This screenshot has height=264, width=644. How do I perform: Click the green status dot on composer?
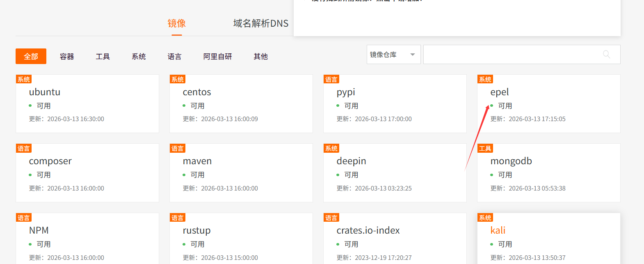pyautogui.click(x=30, y=175)
